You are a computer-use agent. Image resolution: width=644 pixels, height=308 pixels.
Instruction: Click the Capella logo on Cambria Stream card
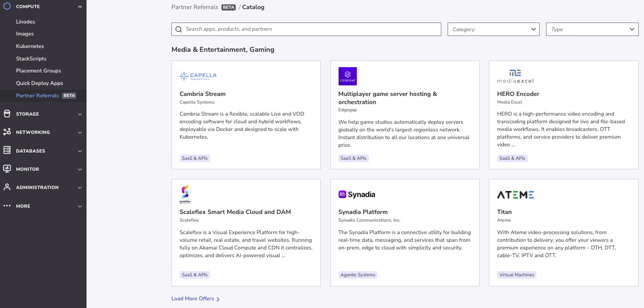click(x=198, y=76)
